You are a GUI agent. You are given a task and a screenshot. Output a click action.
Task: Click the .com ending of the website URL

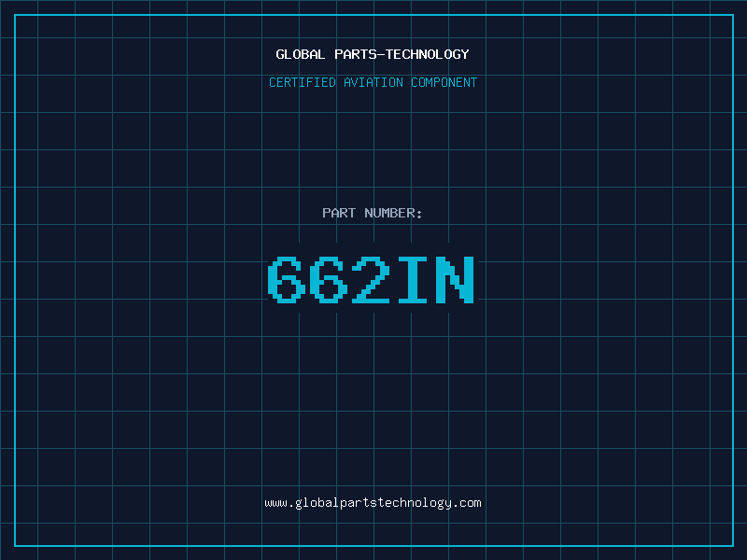pos(466,503)
